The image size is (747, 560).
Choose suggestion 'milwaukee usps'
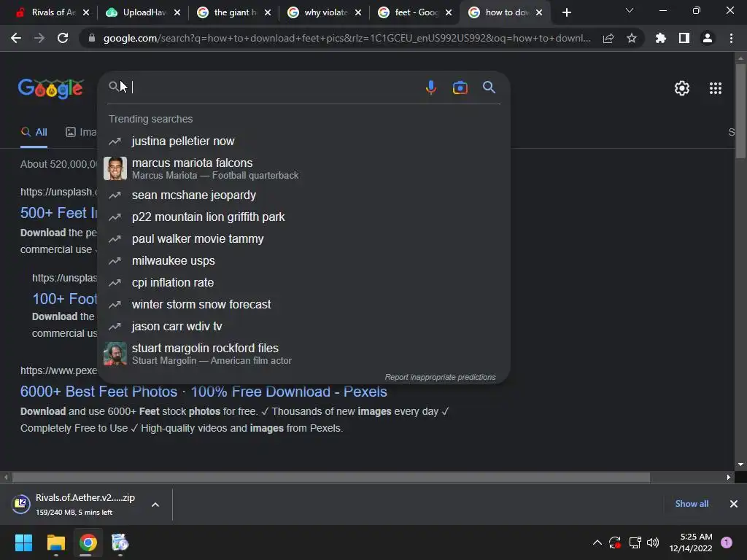[303, 261]
